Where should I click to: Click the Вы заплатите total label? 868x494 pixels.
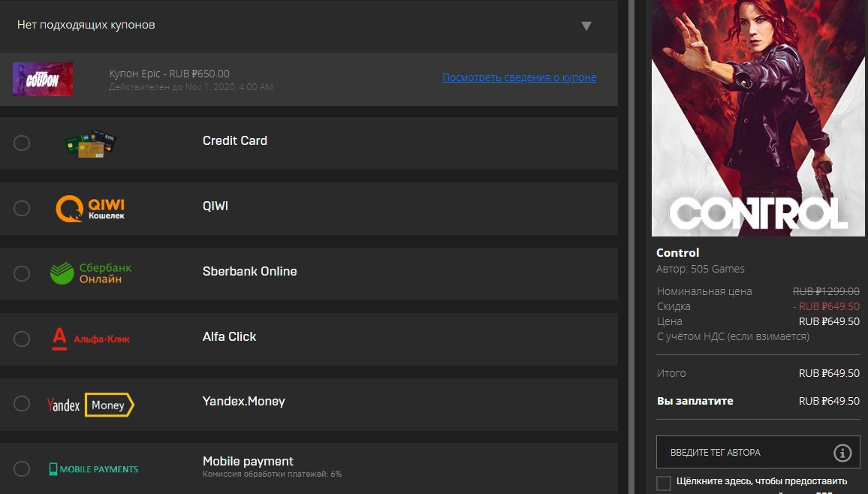[695, 401]
